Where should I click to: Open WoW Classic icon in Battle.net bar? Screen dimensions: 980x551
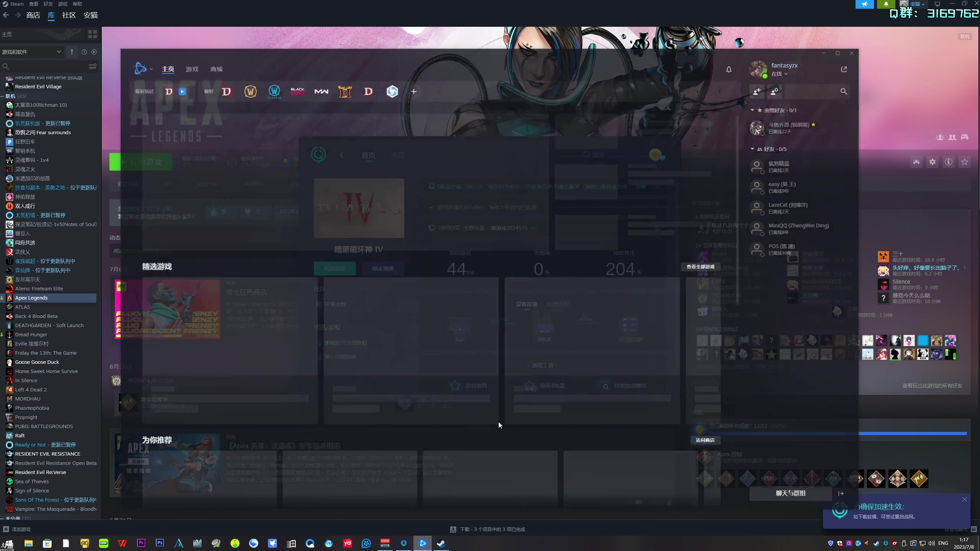click(x=274, y=91)
